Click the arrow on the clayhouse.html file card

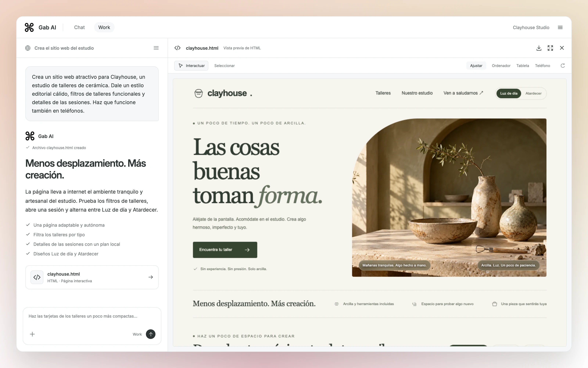[x=151, y=277]
